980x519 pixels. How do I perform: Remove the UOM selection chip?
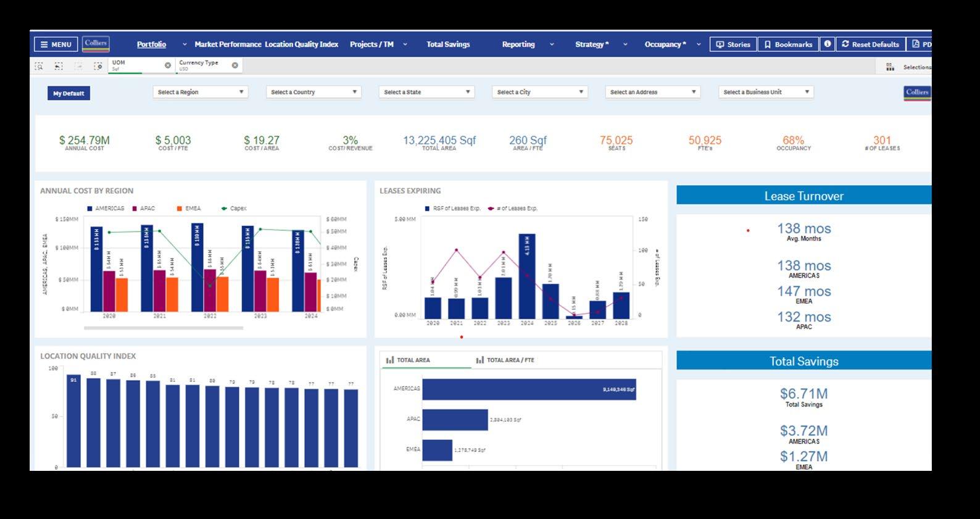point(168,65)
